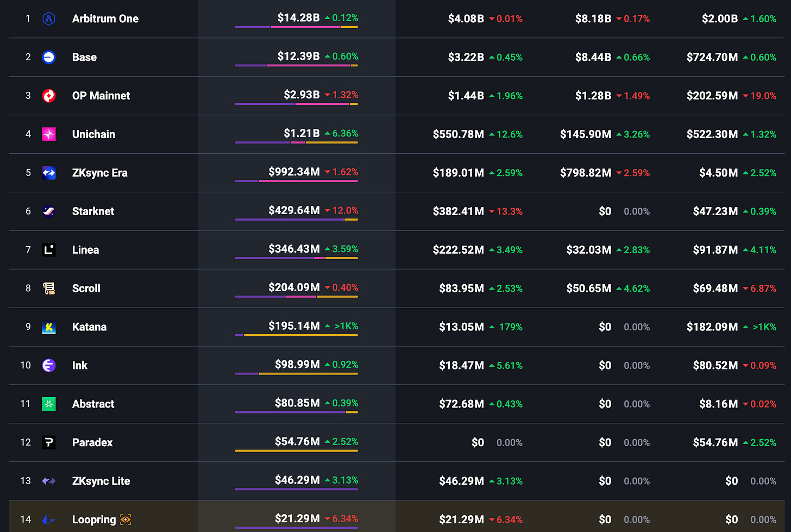
Task: Select the $1.21B Unichain total value
Action: (302, 134)
